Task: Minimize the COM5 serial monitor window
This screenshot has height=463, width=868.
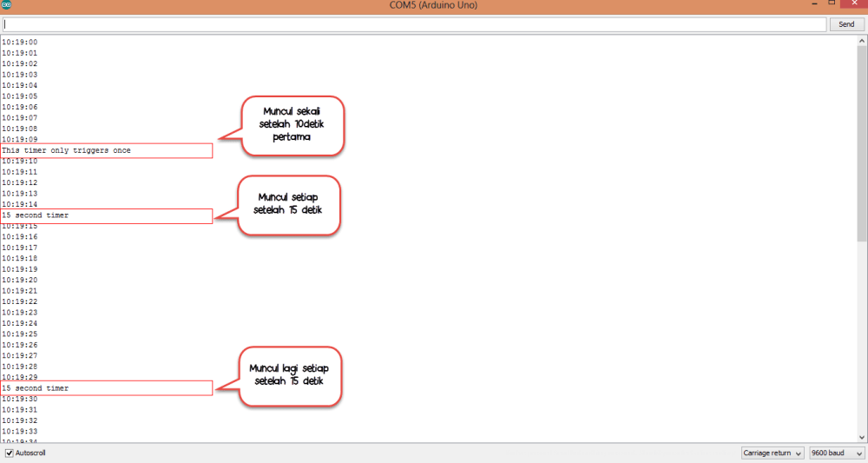Action: 814,5
